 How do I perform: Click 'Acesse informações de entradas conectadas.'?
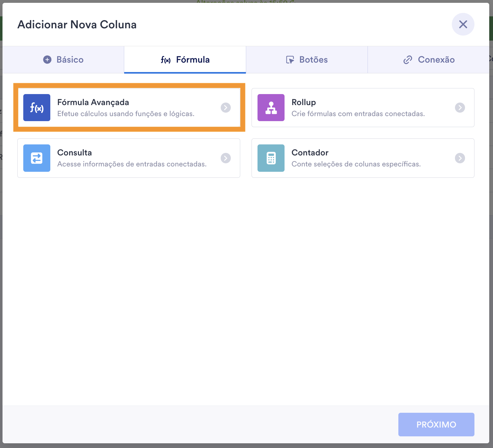(132, 164)
